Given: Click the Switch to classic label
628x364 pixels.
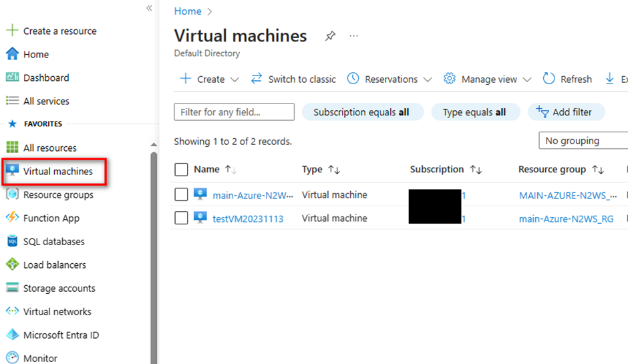Looking at the screenshot, I should point(302,79).
